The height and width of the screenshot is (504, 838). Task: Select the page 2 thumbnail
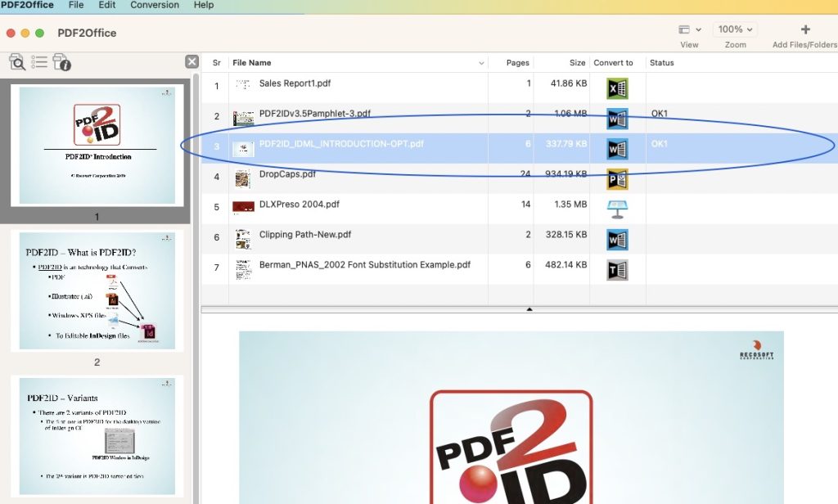tap(97, 291)
